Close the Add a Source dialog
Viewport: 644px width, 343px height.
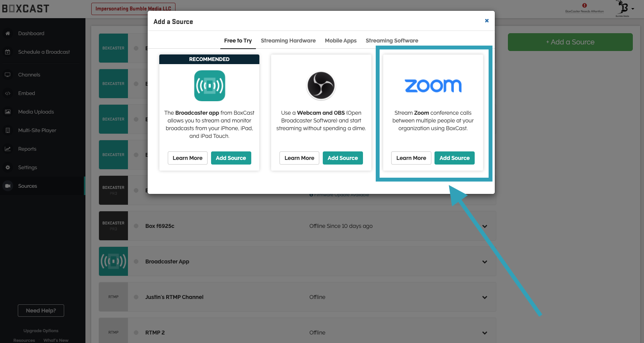point(487,21)
